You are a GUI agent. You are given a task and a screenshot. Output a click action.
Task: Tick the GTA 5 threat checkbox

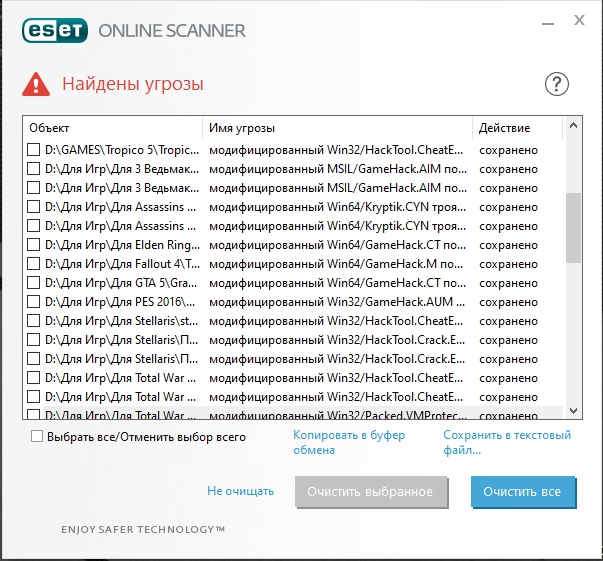coord(33,282)
